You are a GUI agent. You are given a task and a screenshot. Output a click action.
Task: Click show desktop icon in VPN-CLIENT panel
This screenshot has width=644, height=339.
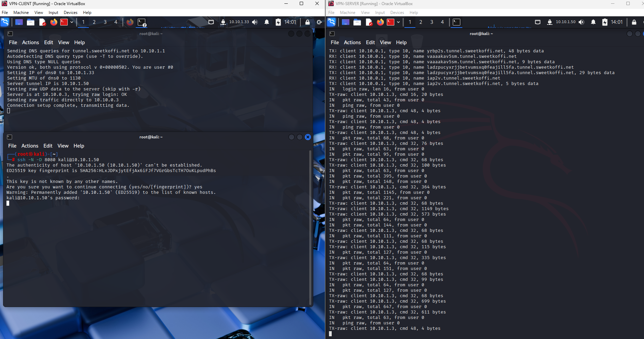point(19,22)
